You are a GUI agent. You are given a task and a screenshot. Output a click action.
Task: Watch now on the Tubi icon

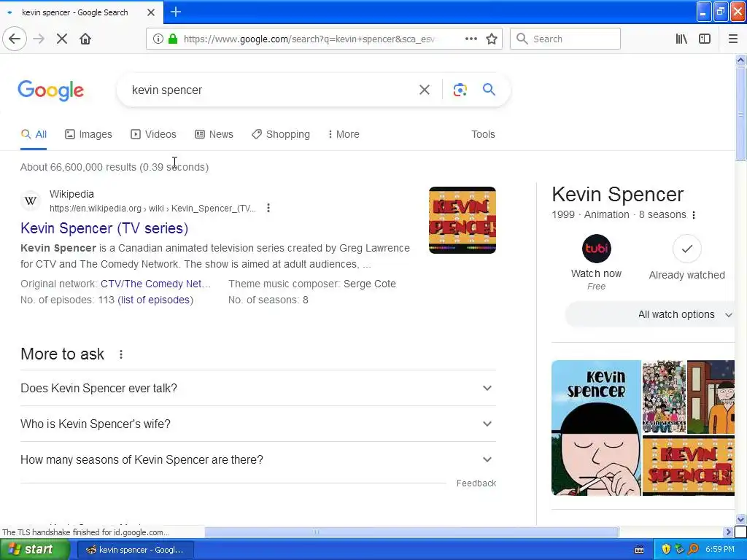pyautogui.click(x=597, y=249)
